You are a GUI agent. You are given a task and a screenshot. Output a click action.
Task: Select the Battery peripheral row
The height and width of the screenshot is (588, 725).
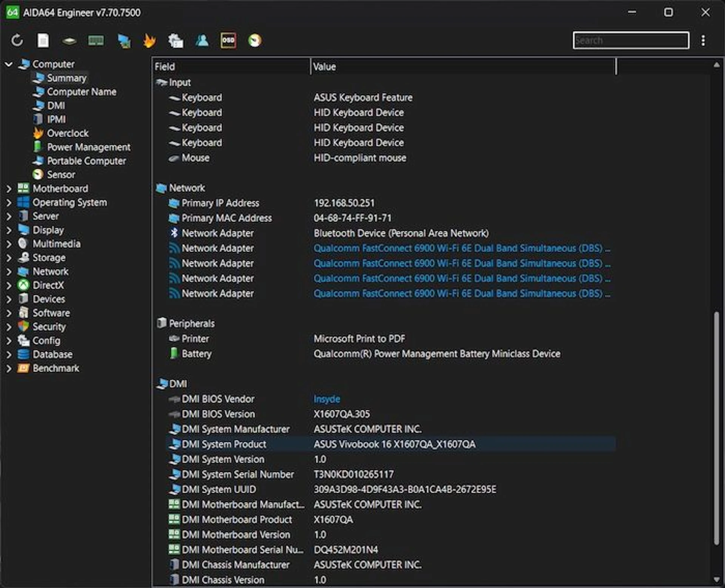point(391,354)
